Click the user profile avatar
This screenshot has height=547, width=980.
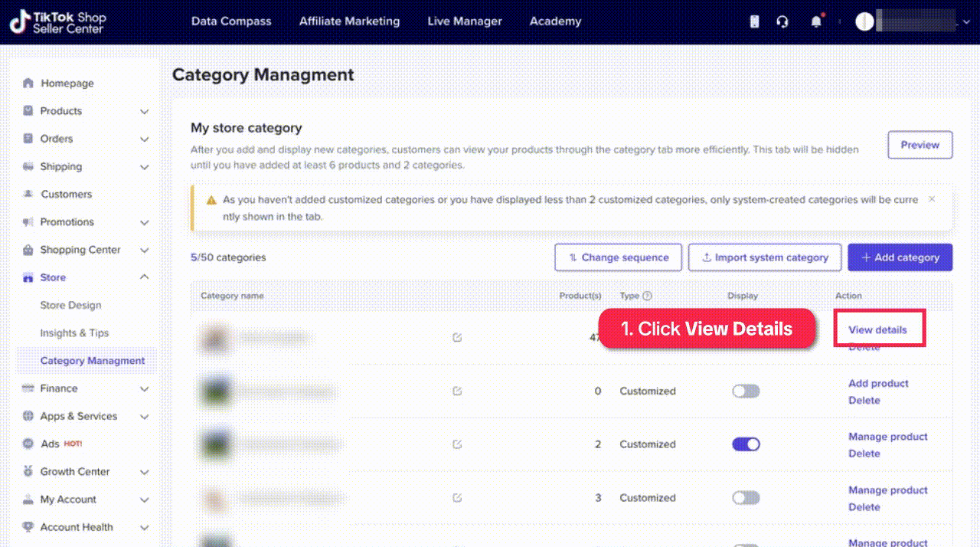click(x=864, y=21)
